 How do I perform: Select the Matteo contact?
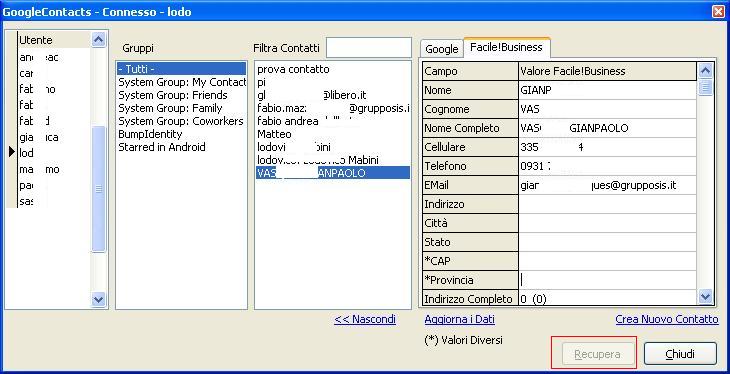pos(333,134)
